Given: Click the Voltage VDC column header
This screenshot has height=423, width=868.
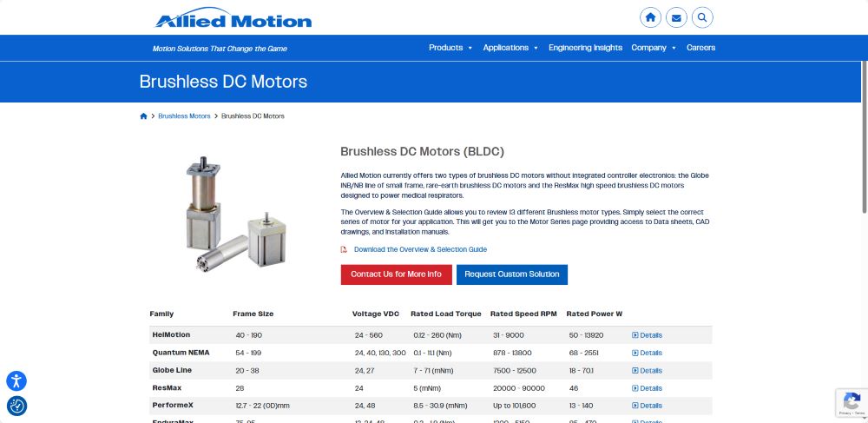Looking at the screenshot, I should (376, 314).
